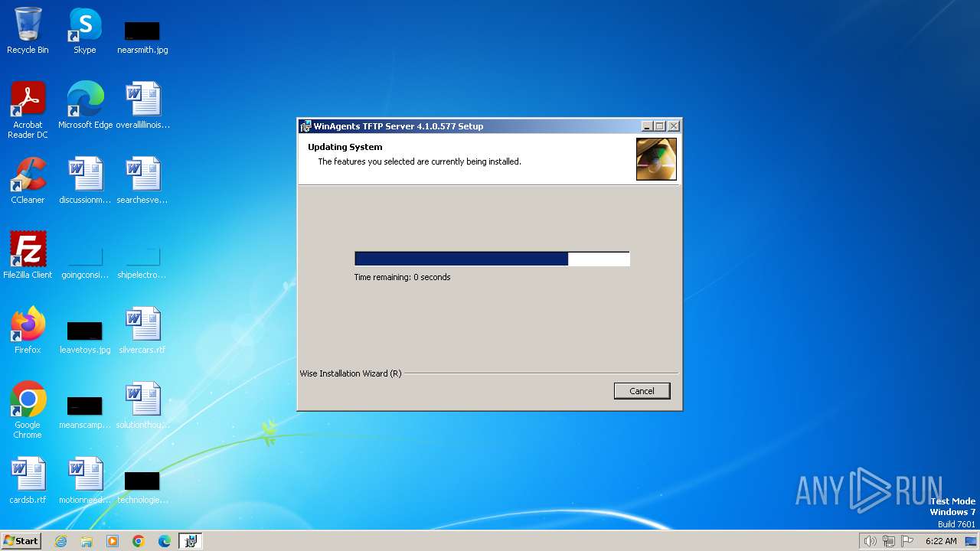
Task: Open the network tray icon
Action: tap(889, 541)
